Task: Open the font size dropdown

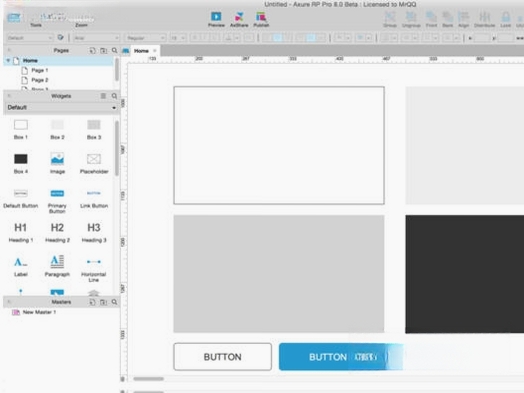Action: (177, 38)
